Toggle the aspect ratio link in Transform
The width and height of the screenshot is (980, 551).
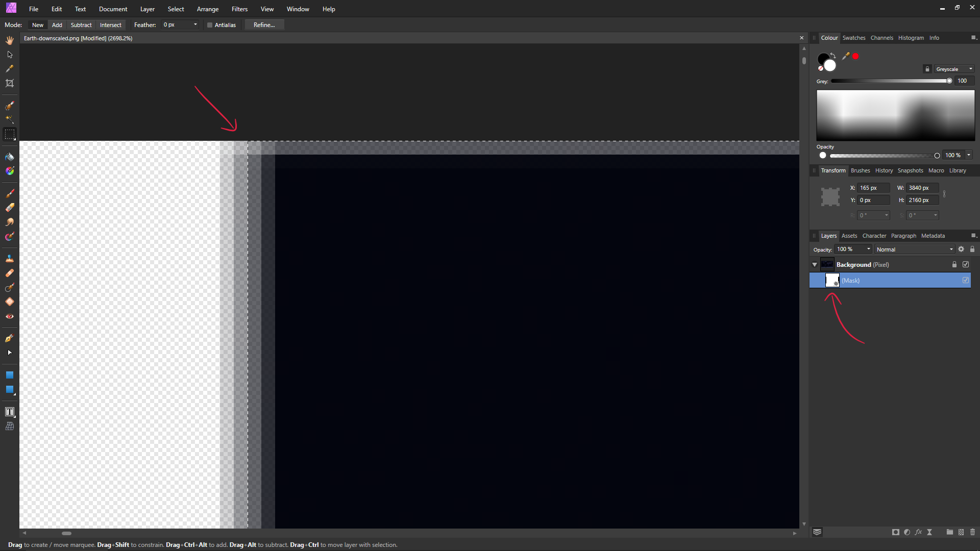[944, 194]
